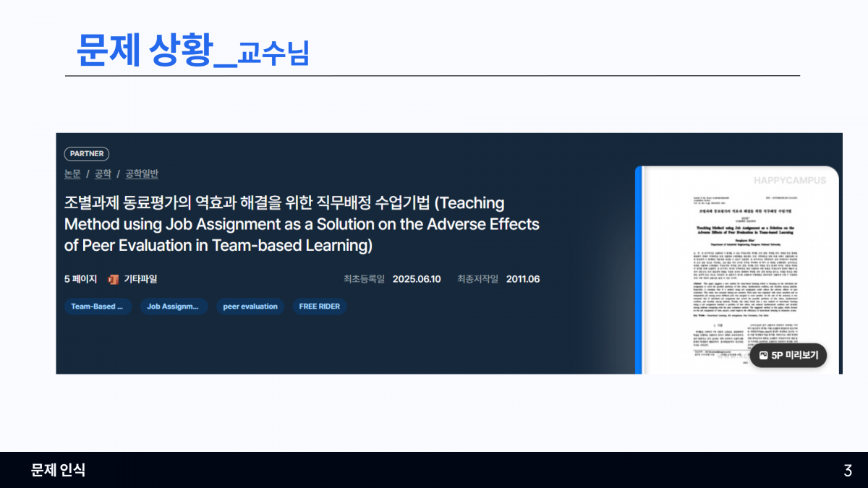Click the orange file type icon
This screenshot has width=868, height=488.
point(113,279)
